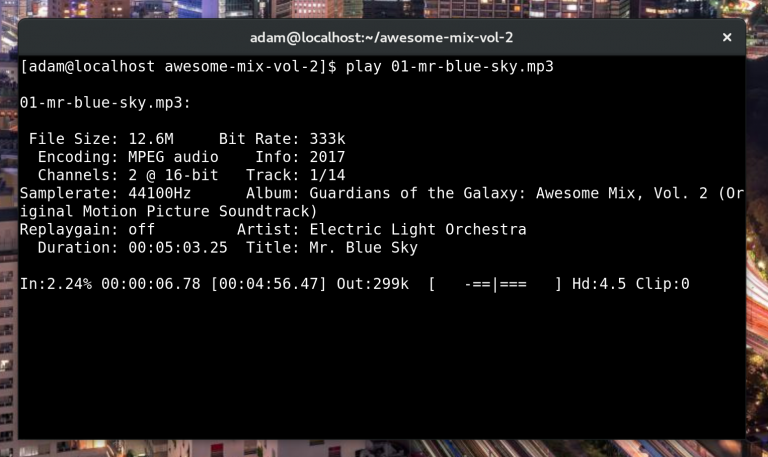Click the Info 2017 value

coord(327,157)
